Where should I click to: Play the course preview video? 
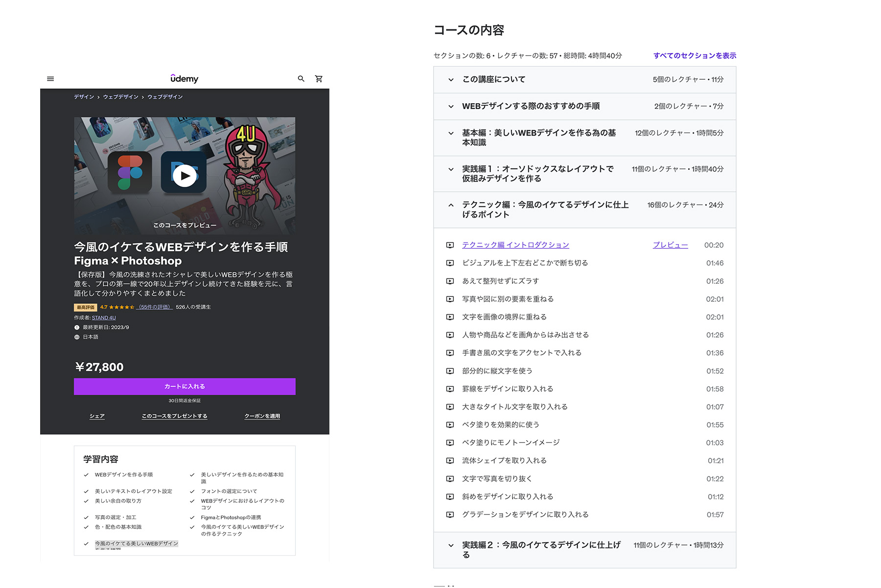click(185, 176)
